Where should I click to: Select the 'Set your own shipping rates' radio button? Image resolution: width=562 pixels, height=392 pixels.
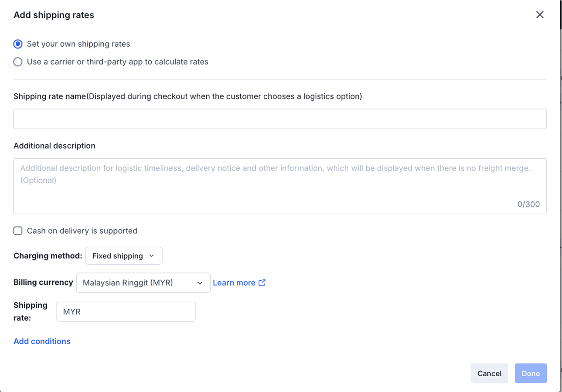(x=18, y=44)
